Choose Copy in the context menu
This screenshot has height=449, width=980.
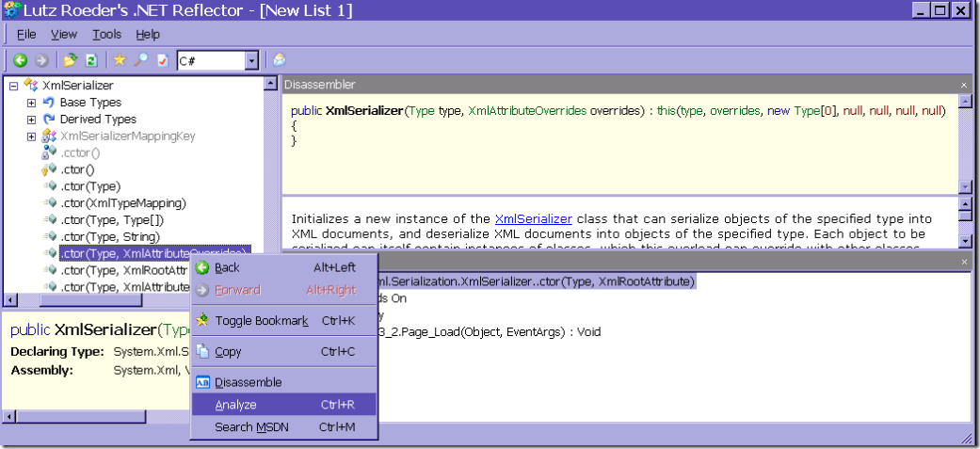(x=283, y=351)
